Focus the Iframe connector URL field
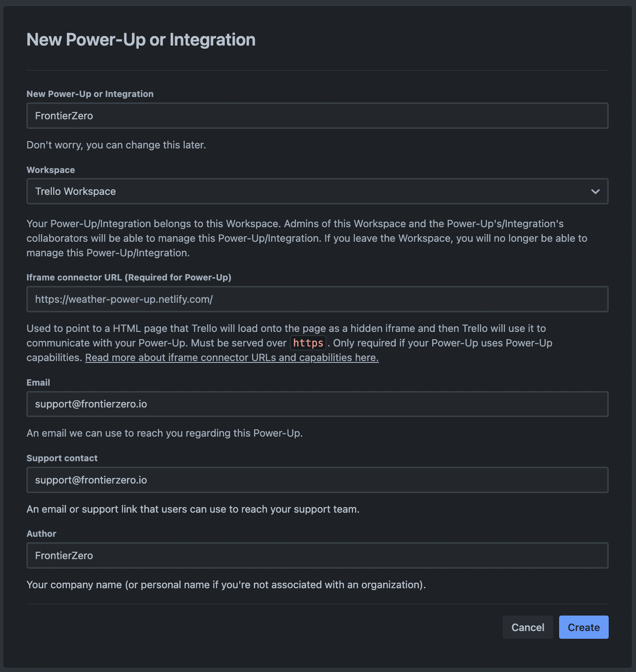 [x=317, y=299]
